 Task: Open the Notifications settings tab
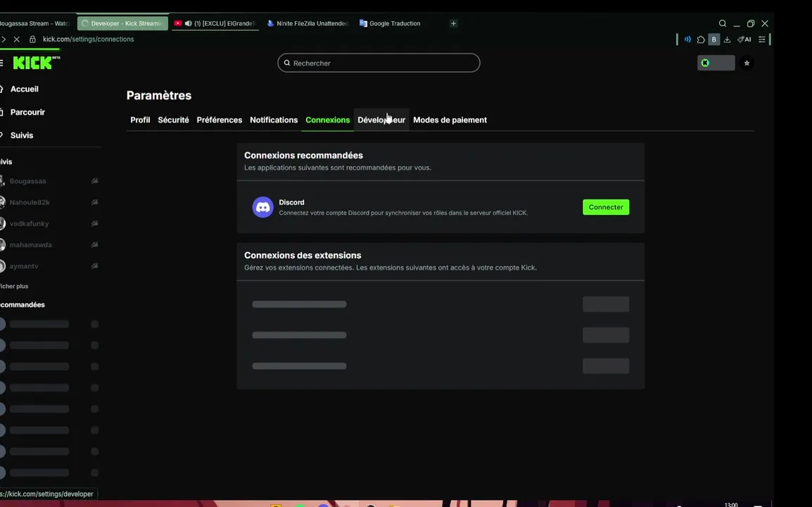pos(274,120)
